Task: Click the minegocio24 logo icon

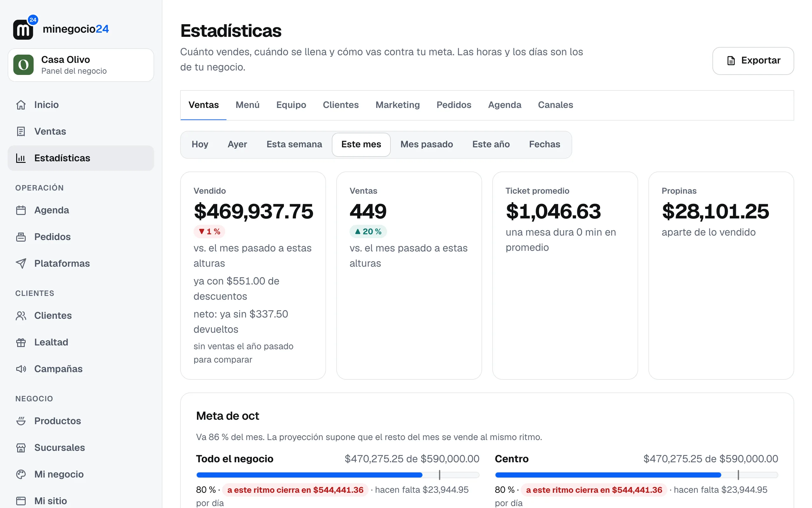Action: (25, 28)
